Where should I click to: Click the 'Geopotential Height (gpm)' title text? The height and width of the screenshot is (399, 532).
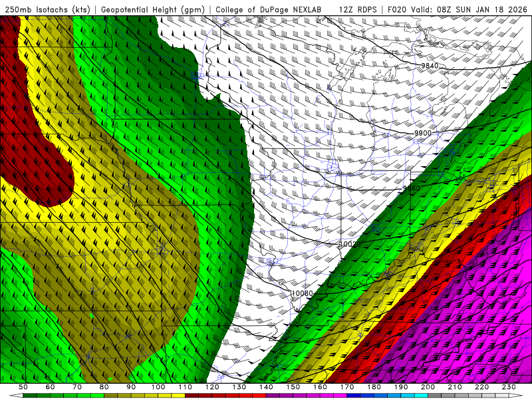click(153, 9)
